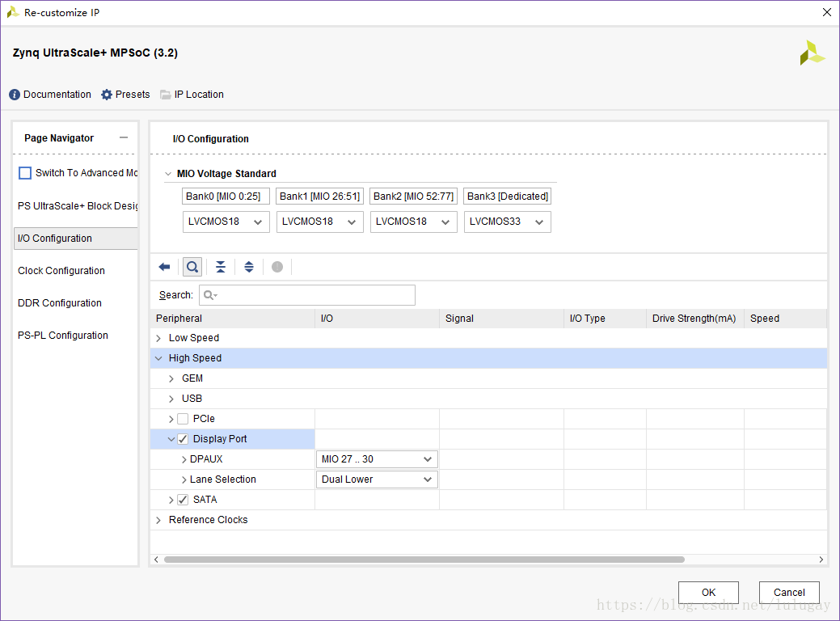Click the Cancel button
This screenshot has width=840, height=621.
pyautogui.click(x=789, y=592)
